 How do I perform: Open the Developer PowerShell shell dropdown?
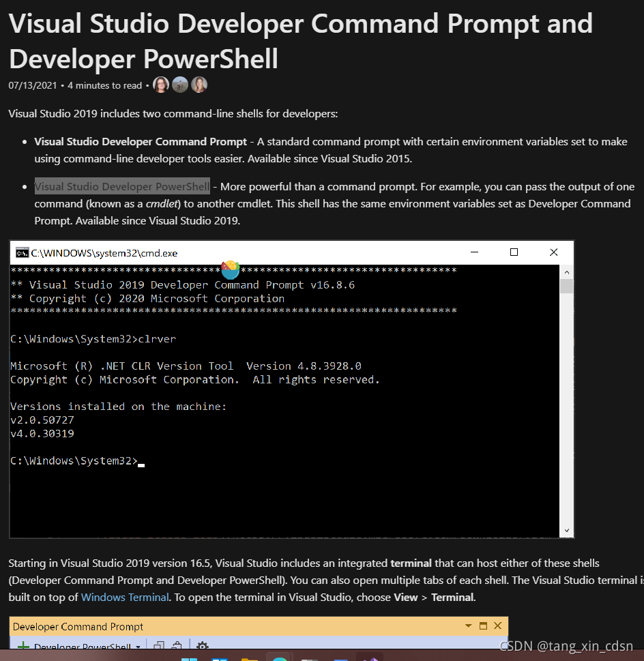click(x=138, y=647)
